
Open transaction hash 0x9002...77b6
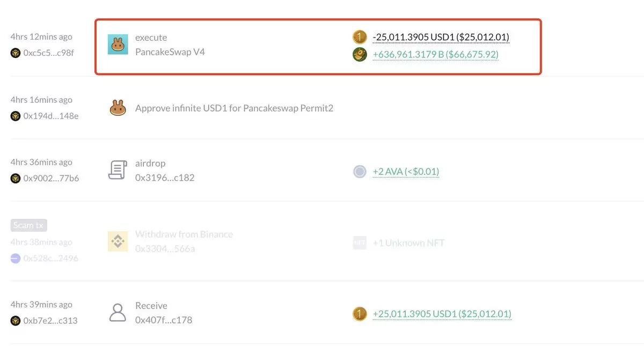point(51,178)
